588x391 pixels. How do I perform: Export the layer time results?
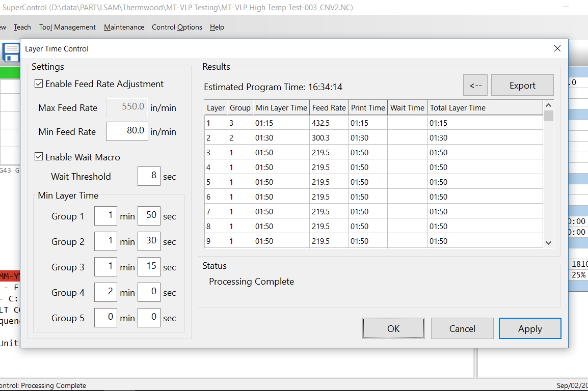522,85
